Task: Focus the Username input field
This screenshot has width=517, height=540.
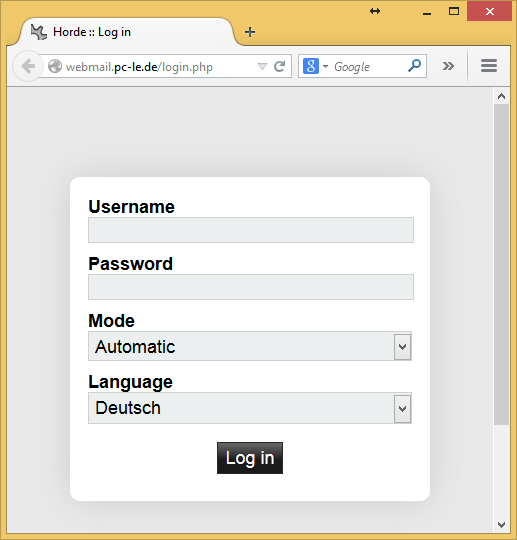Action: pyautogui.click(x=251, y=230)
